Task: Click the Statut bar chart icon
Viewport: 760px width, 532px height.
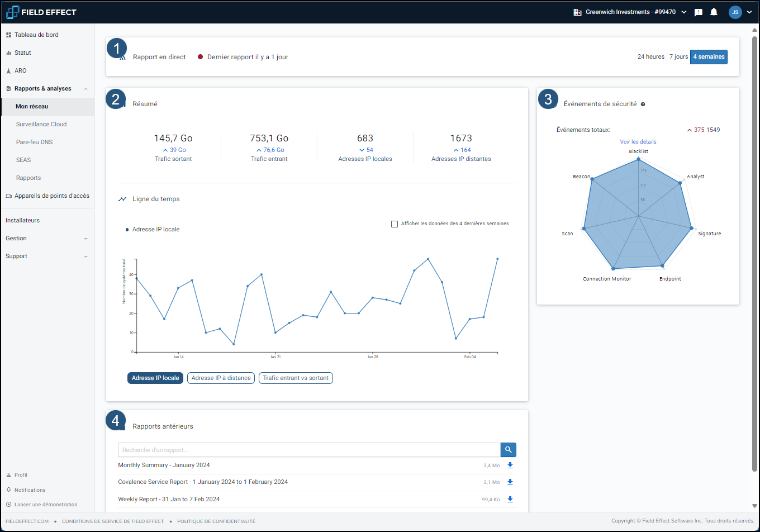Action: click(8, 53)
